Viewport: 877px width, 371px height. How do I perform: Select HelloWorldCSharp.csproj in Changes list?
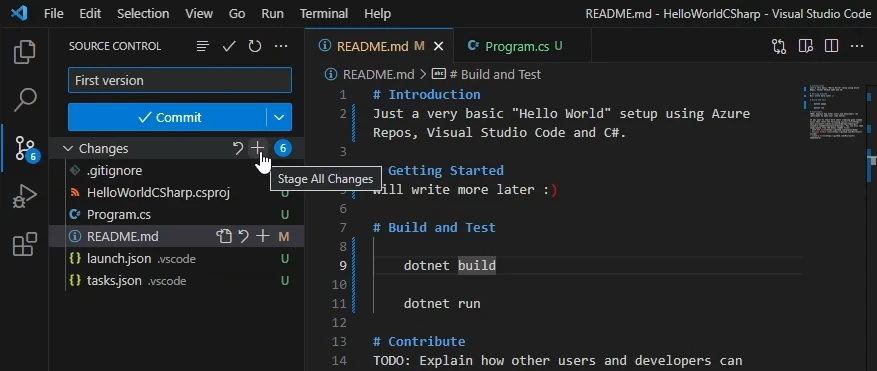coord(177,193)
